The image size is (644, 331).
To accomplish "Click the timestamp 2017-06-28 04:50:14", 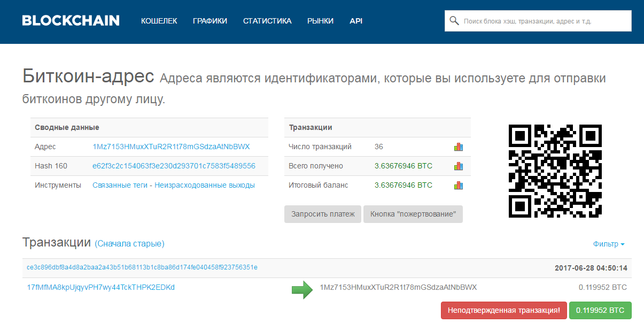I will pos(591,268).
